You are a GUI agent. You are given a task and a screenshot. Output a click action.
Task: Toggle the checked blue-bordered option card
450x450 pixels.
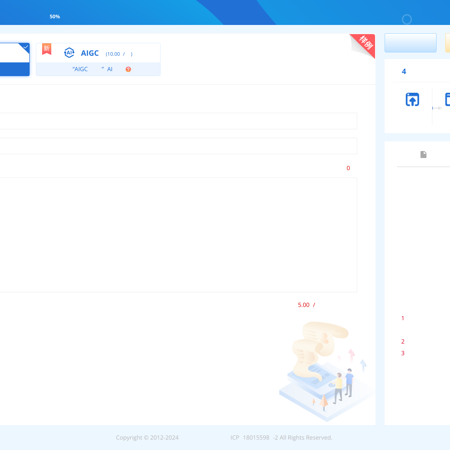point(15,59)
